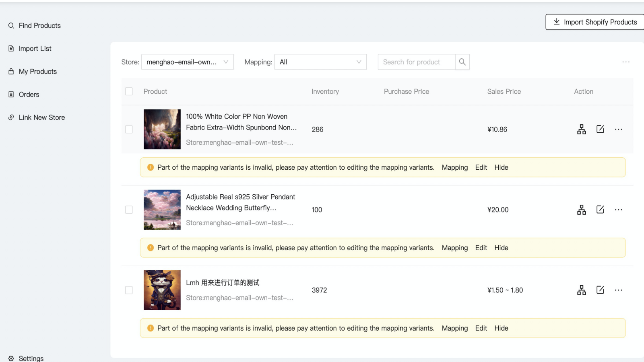Check the select-all checkbox in the table header
This screenshot has height=362, width=644.
coord(129,91)
